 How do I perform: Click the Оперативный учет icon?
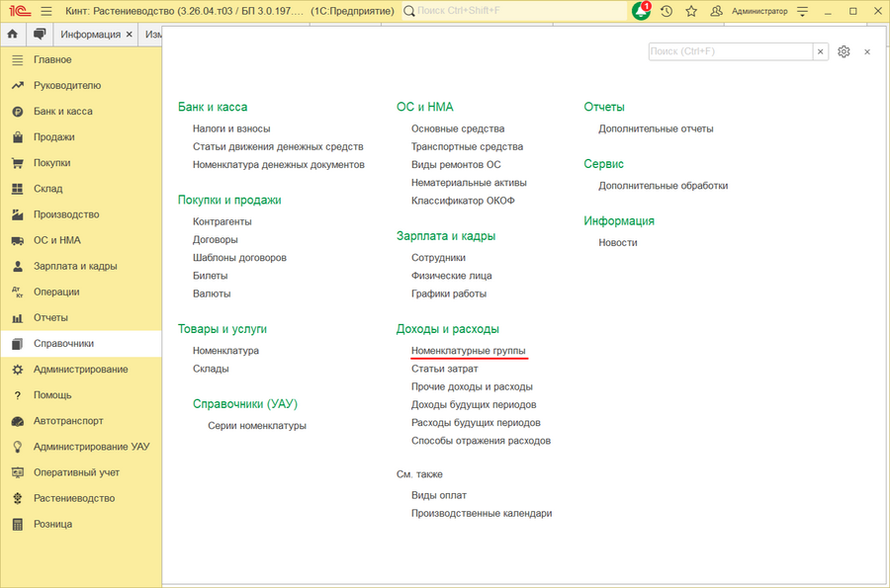click(x=18, y=473)
